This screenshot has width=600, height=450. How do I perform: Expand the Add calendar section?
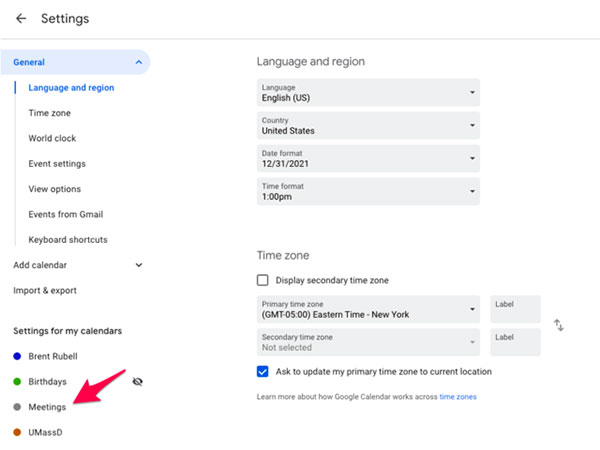(138, 265)
